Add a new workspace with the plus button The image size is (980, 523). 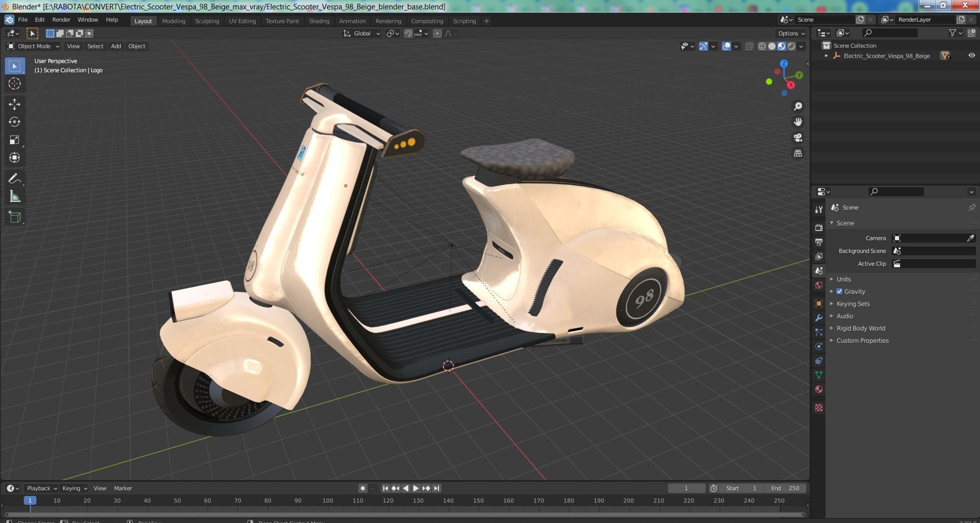(x=486, y=21)
